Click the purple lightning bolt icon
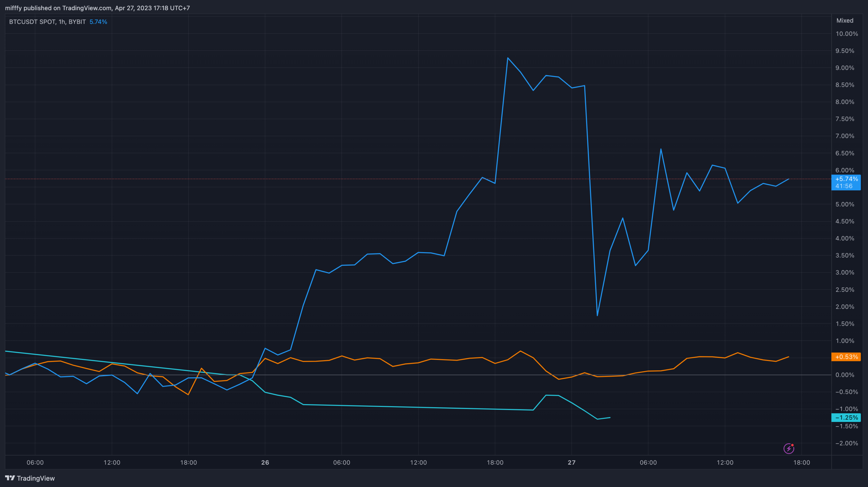This screenshot has height=487, width=868. (x=788, y=448)
